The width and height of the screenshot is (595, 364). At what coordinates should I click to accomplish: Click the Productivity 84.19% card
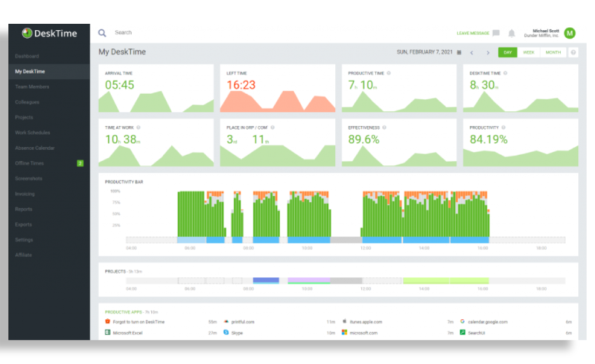point(521,142)
